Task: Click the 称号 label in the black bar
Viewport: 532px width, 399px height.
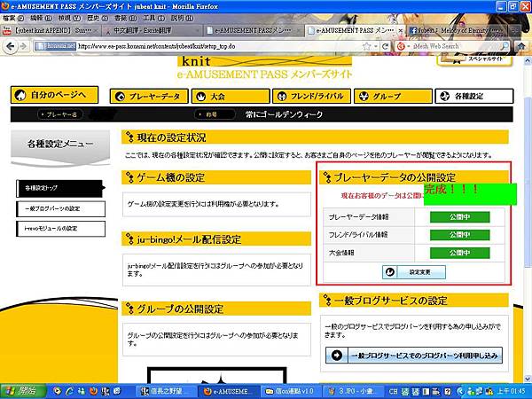Action: [x=214, y=114]
